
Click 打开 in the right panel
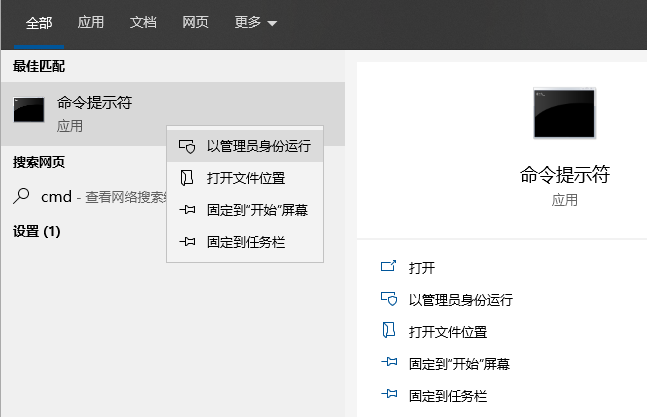(x=422, y=268)
